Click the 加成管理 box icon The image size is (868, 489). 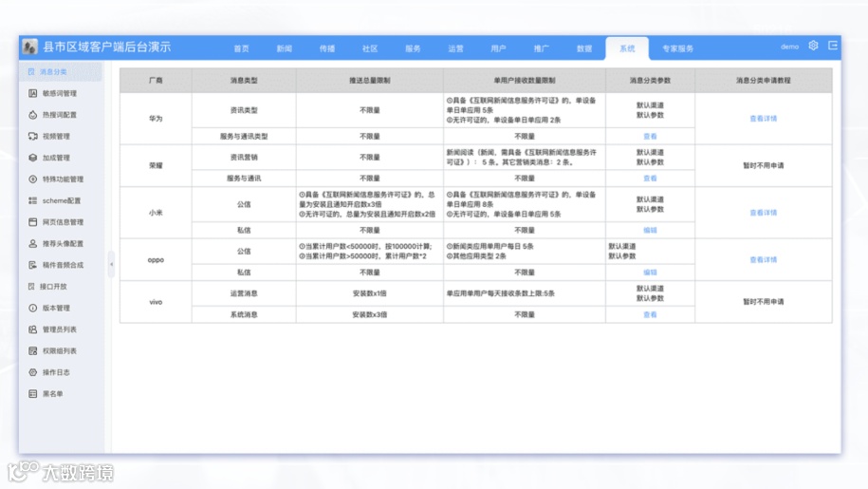(32, 158)
